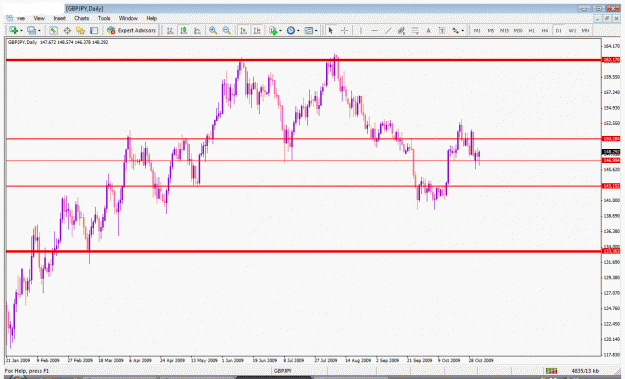Screen dimensions: 625x379
Task: Expand the New Chart dropdown arrow
Action: click(21, 31)
